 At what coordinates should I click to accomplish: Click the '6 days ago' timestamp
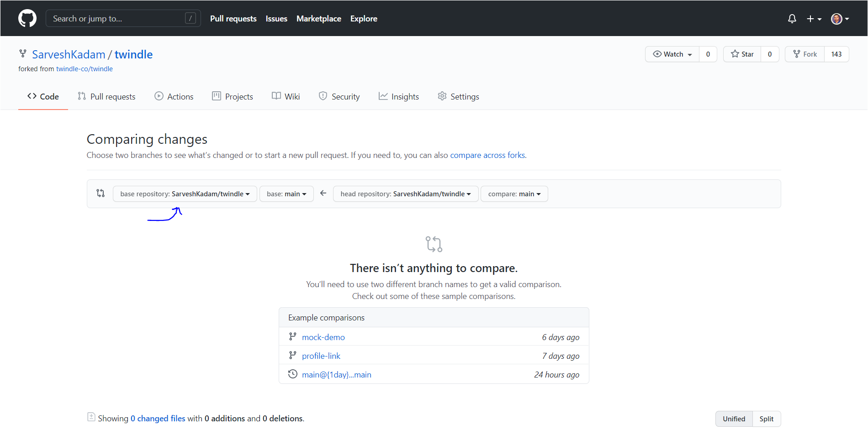point(561,337)
